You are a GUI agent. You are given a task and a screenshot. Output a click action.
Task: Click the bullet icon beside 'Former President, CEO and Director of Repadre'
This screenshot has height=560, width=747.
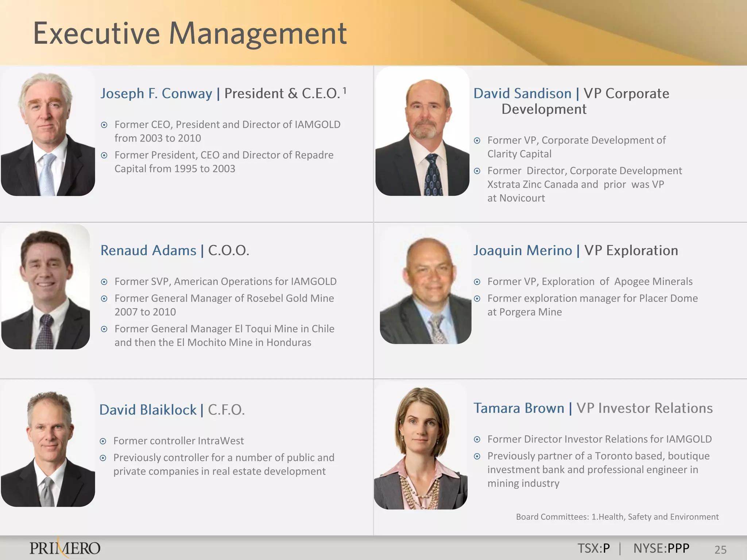pyautogui.click(x=104, y=156)
